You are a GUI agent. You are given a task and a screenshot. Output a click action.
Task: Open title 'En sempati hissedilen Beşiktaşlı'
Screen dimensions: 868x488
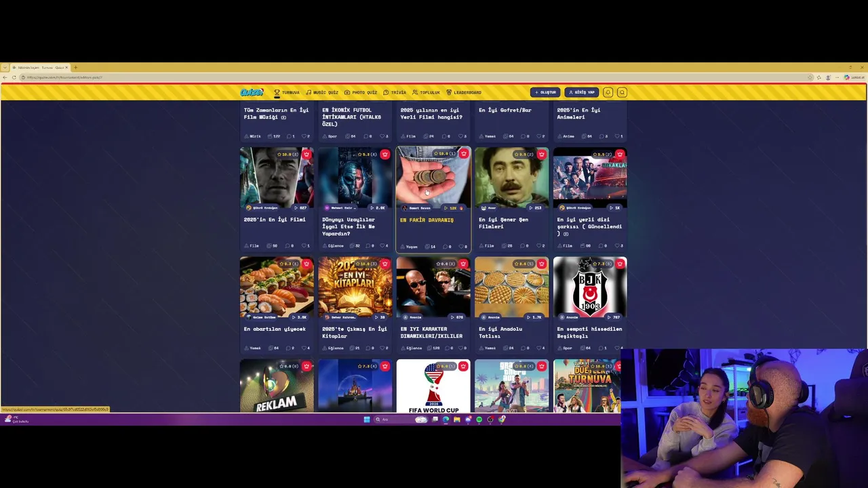(x=589, y=332)
